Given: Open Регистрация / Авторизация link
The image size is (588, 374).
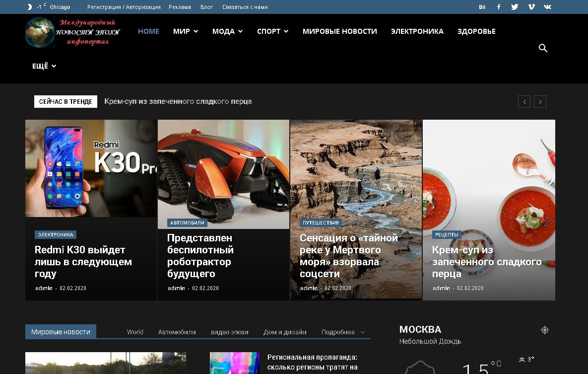Looking at the screenshot, I should pos(124,7).
